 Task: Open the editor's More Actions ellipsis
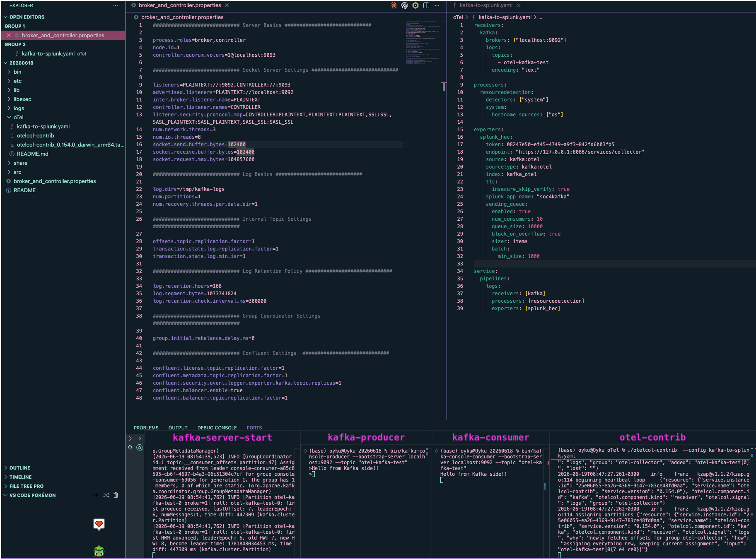pos(437,5)
